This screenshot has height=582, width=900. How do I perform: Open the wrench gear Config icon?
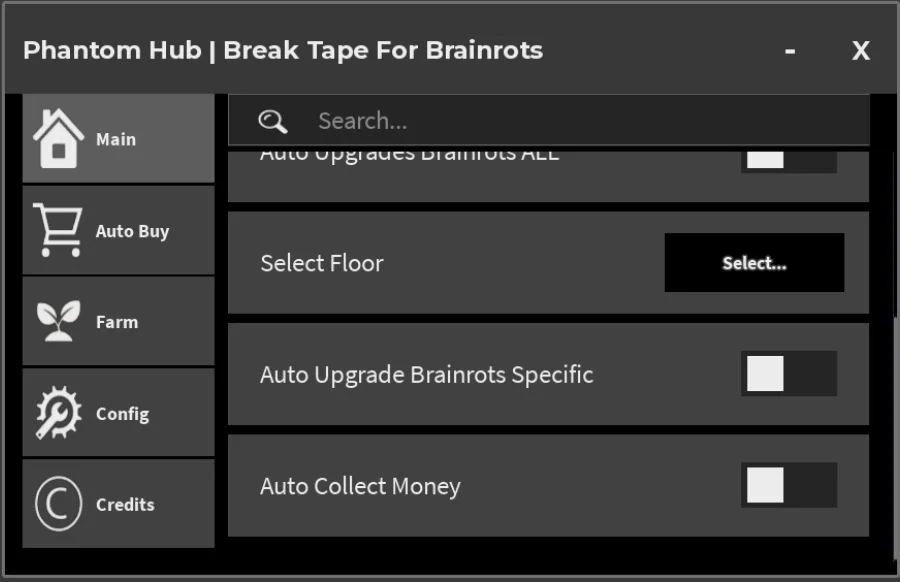tap(58, 413)
